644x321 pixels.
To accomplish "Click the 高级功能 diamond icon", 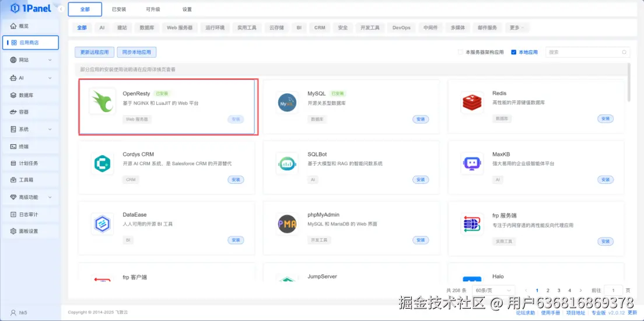I will pos(13,197).
